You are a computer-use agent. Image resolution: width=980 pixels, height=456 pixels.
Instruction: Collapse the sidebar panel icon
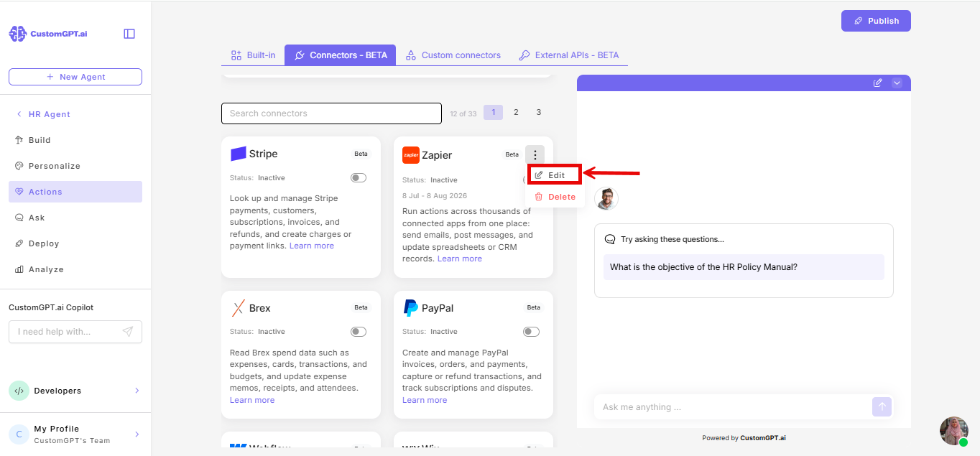point(129,34)
